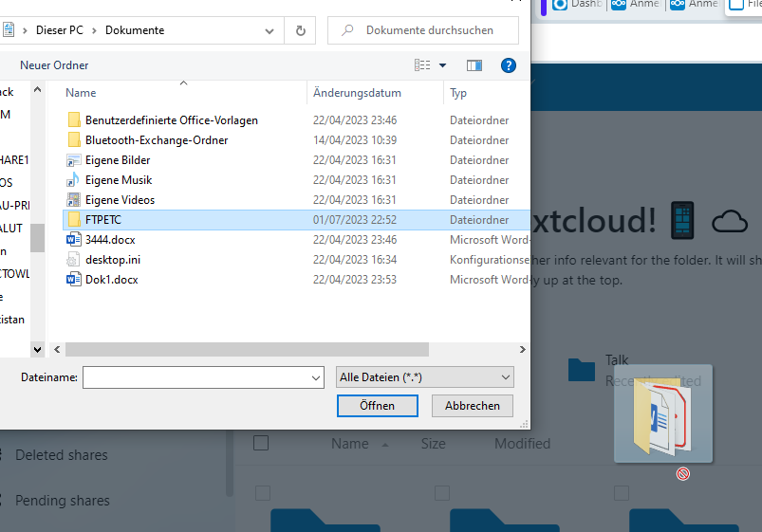This screenshot has width=762, height=532.
Task: Open Deleted shares in Nextcloud sidebar
Action: click(62, 455)
